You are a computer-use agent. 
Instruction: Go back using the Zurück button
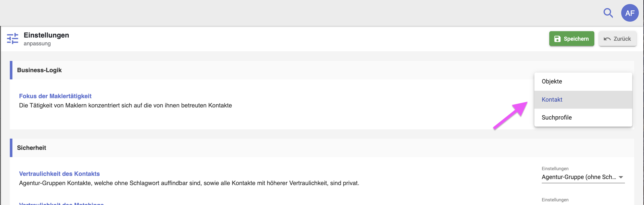(617, 39)
